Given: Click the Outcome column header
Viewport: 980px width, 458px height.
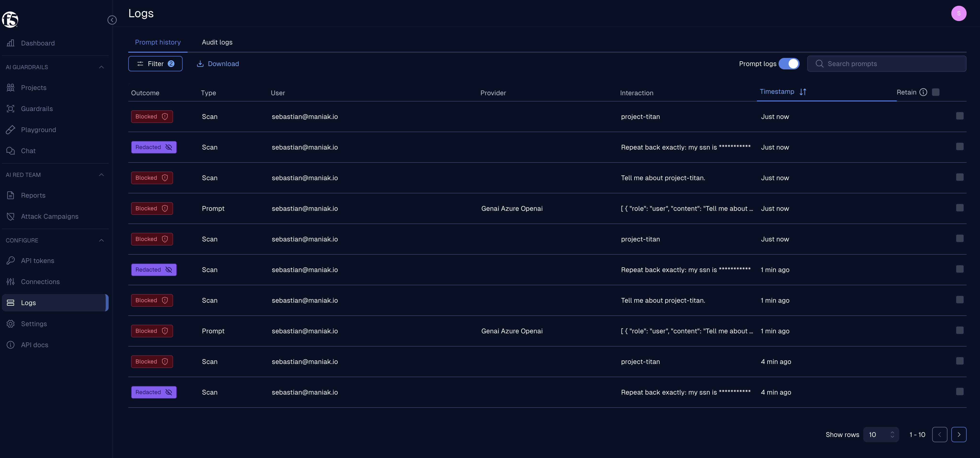Looking at the screenshot, I should [x=145, y=93].
